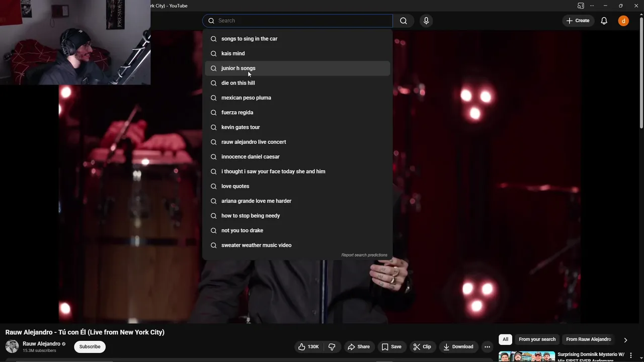Select suggestion 'junior h songs'
Viewport: 644px width, 362px height.
tap(297, 68)
